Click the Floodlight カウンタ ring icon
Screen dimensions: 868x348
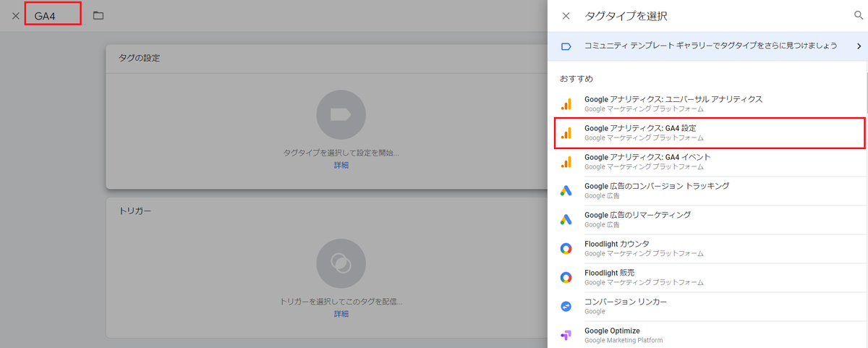(x=566, y=248)
